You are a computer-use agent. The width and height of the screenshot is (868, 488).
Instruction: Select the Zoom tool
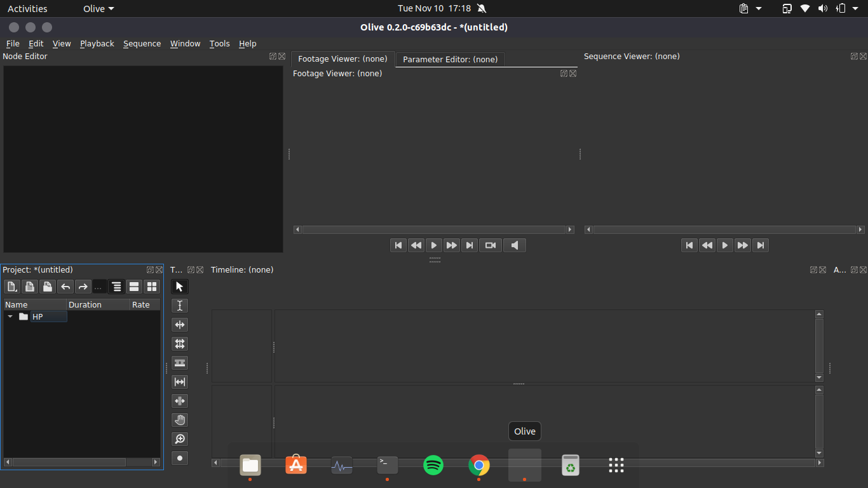[x=180, y=439]
